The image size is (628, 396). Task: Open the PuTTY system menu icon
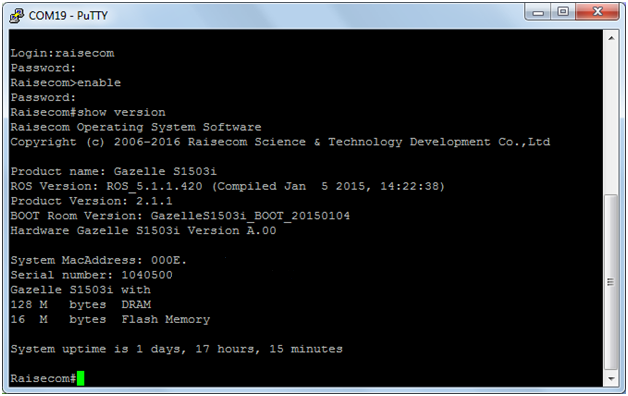tap(16, 16)
